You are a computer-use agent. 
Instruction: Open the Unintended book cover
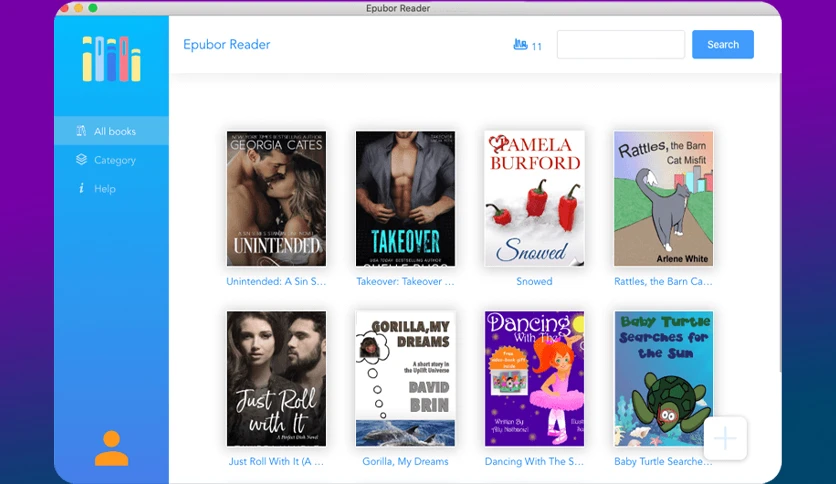pos(276,198)
